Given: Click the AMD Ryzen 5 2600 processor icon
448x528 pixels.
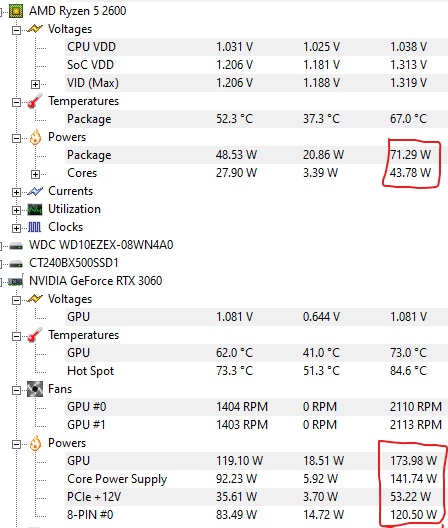Looking at the screenshot, I should pos(15,11).
